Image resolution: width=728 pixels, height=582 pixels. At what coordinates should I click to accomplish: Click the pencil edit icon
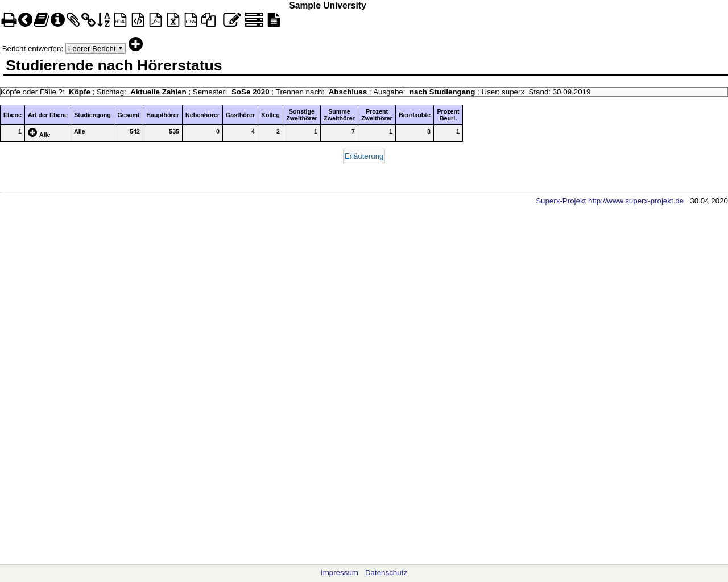(231, 20)
